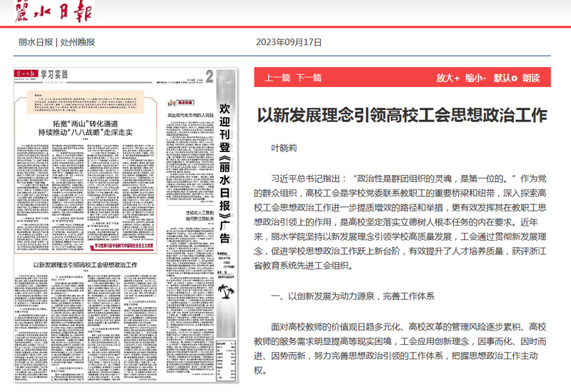Shrink text with 缩小-
This screenshot has width=571, height=392.
pyautogui.click(x=475, y=78)
